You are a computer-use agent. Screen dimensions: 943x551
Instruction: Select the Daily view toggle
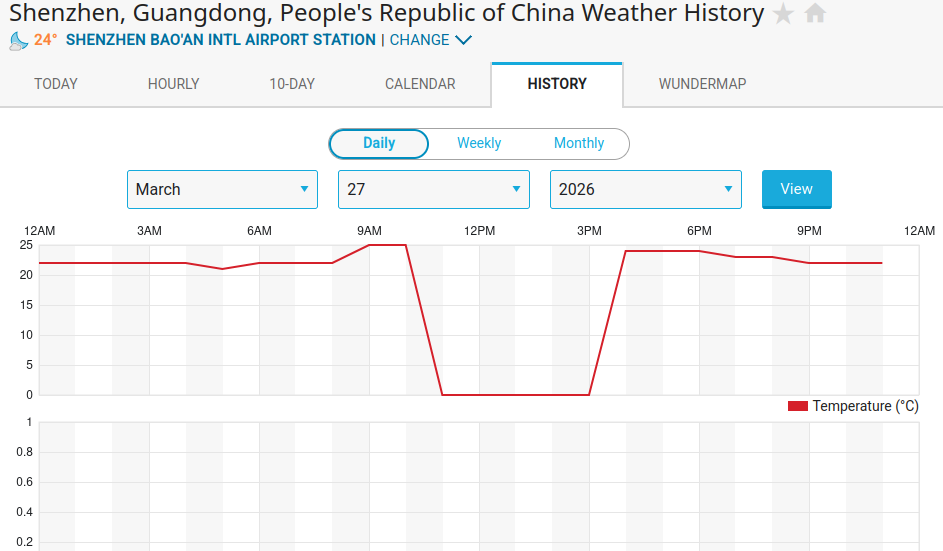(x=379, y=143)
